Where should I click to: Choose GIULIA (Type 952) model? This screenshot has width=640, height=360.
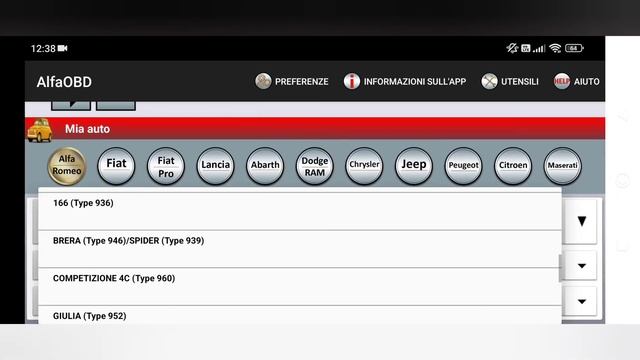tap(300, 315)
